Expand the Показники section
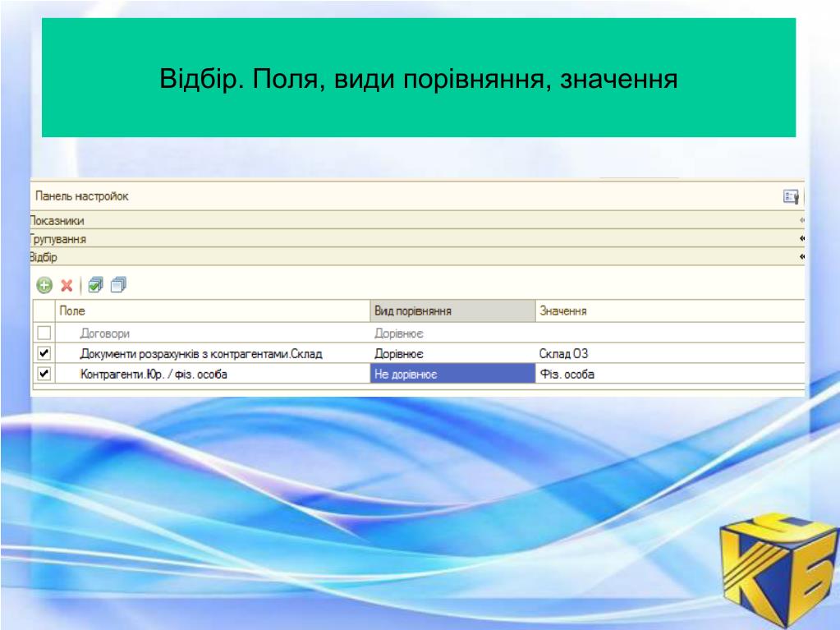This screenshot has width=840, height=630. pyautogui.click(x=417, y=220)
